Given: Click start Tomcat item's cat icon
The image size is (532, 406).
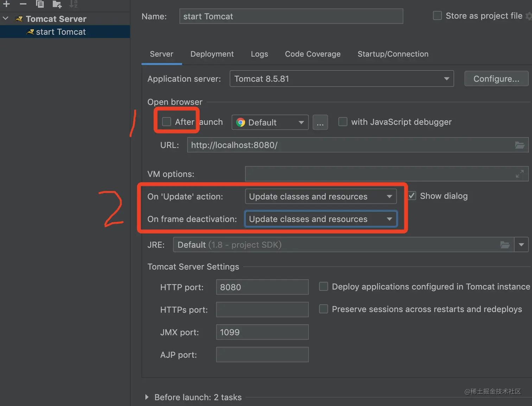Looking at the screenshot, I should pyautogui.click(x=30, y=32).
